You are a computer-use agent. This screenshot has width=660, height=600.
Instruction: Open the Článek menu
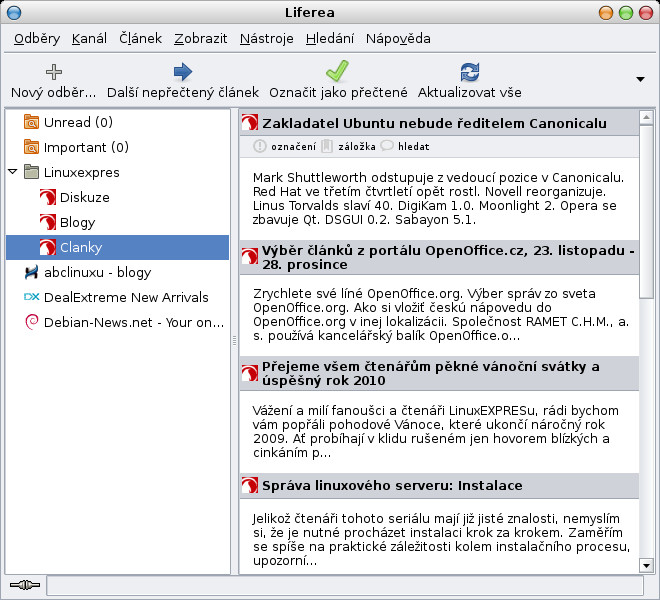point(141,38)
